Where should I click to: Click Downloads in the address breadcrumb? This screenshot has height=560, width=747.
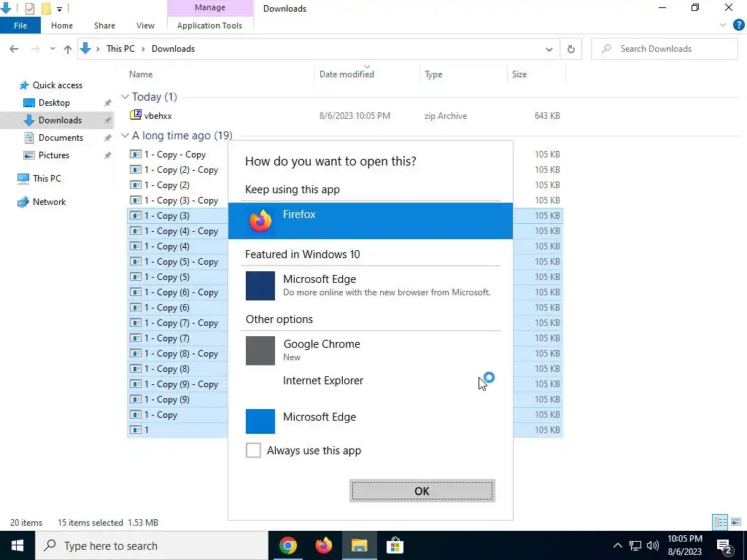coord(173,49)
